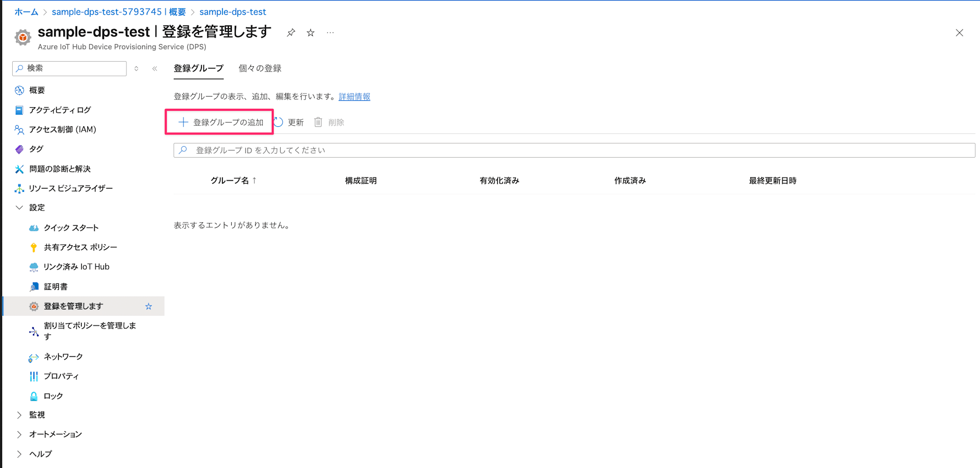The image size is (980, 468).
Task: Click the 構成証明 column header
Action: [x=361, y=181]
